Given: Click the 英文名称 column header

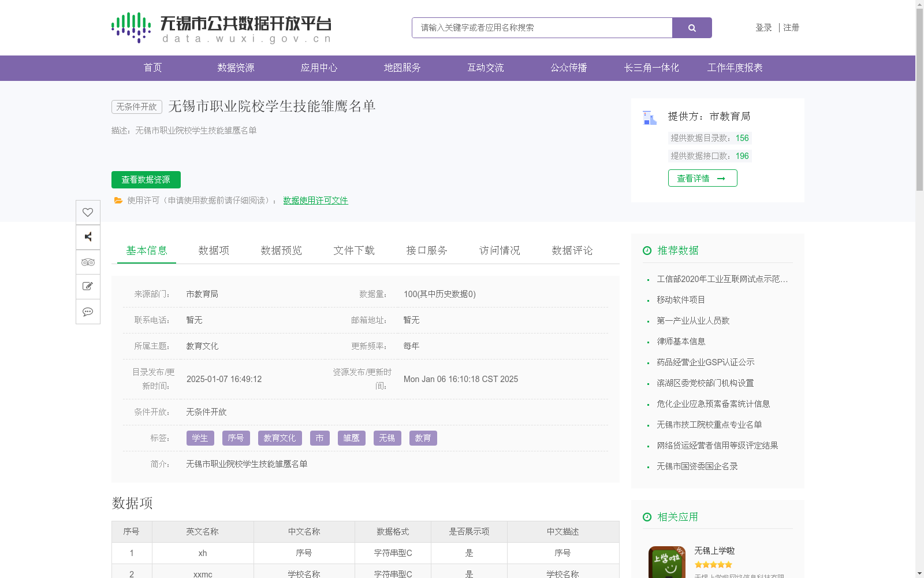Looking at the screenshot, I should pyautogui.click(x=203, y=532).
